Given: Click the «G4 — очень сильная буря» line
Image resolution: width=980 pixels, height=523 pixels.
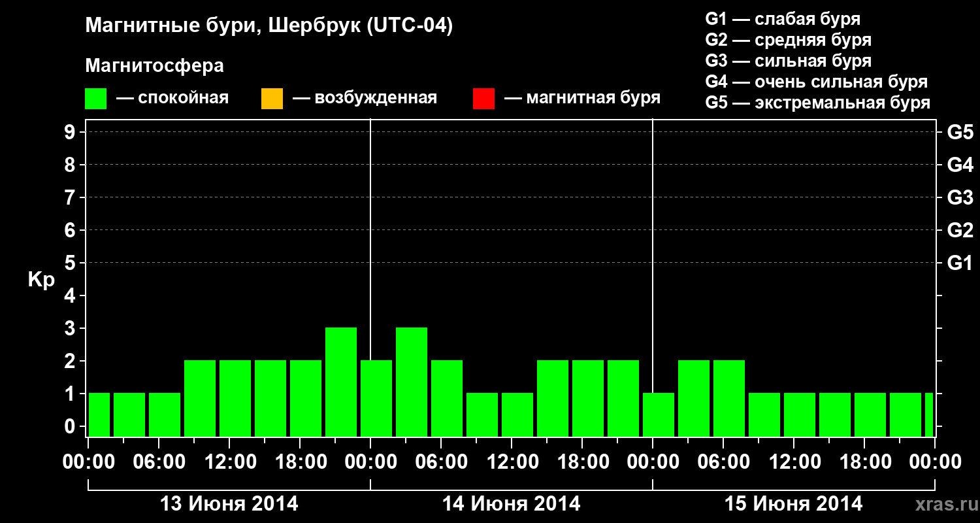Looking at the screenshot, I should tap(817, 82).
